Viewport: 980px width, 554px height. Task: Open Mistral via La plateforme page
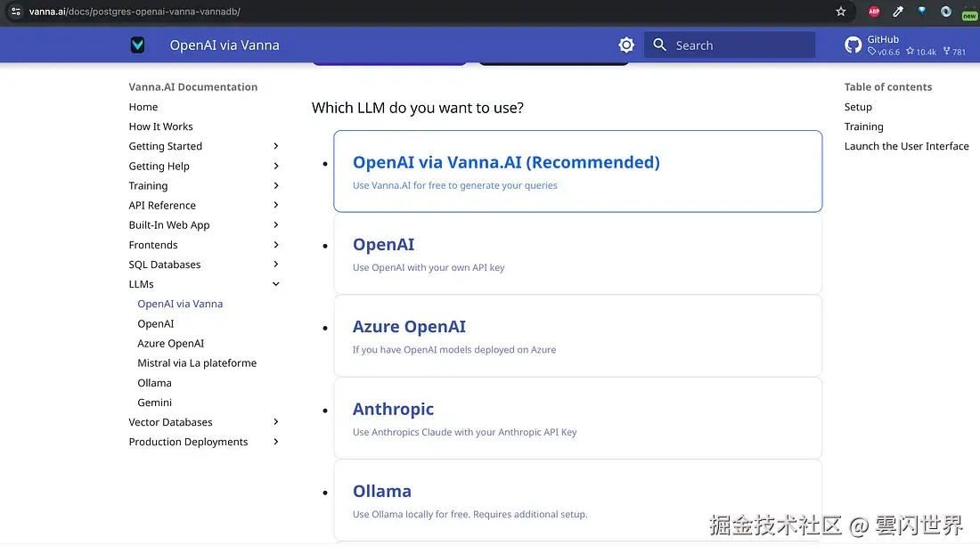coord(197,363)
